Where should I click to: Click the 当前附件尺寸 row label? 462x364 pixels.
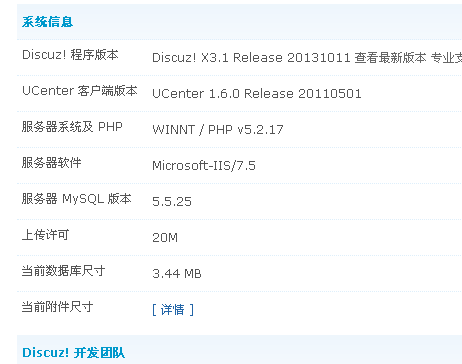[58, 307]
